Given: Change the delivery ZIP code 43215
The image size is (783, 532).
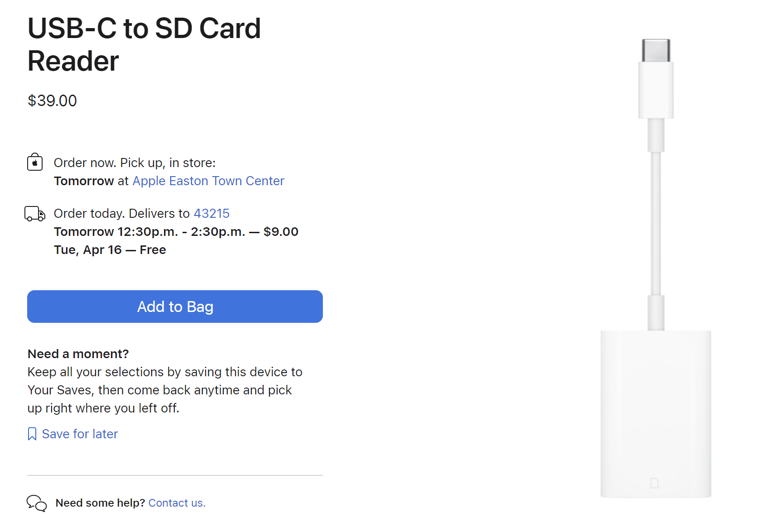Looking at the screenshot, I should (x=211, y=213).
